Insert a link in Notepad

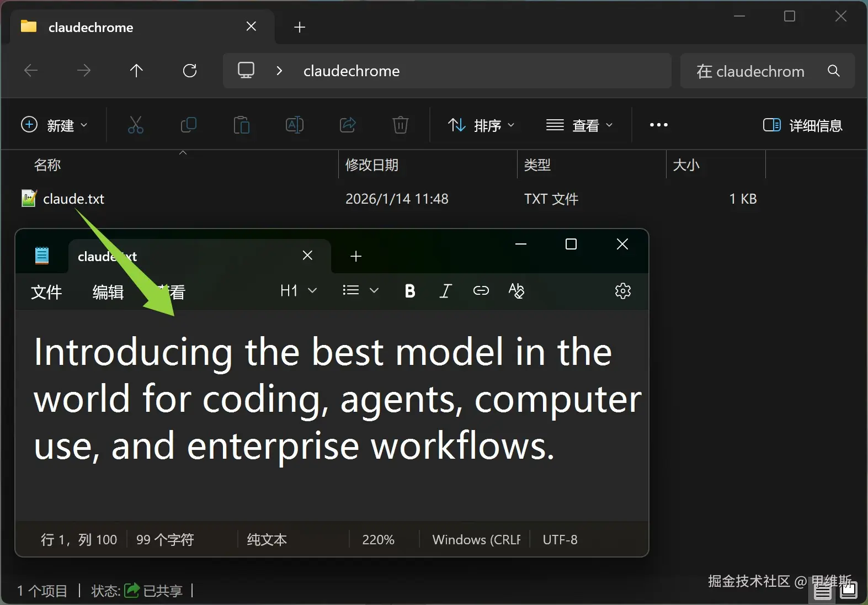481,291
